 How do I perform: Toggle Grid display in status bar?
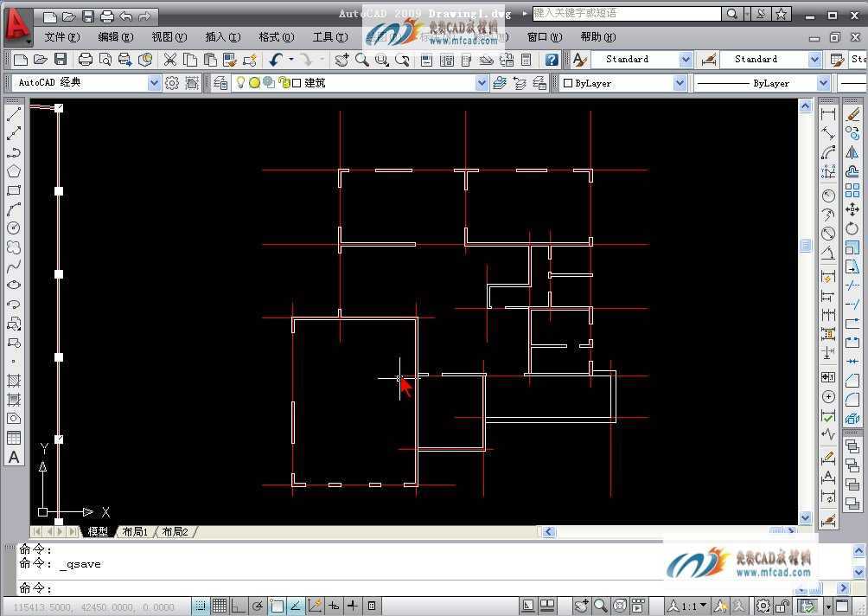[220, 606]
